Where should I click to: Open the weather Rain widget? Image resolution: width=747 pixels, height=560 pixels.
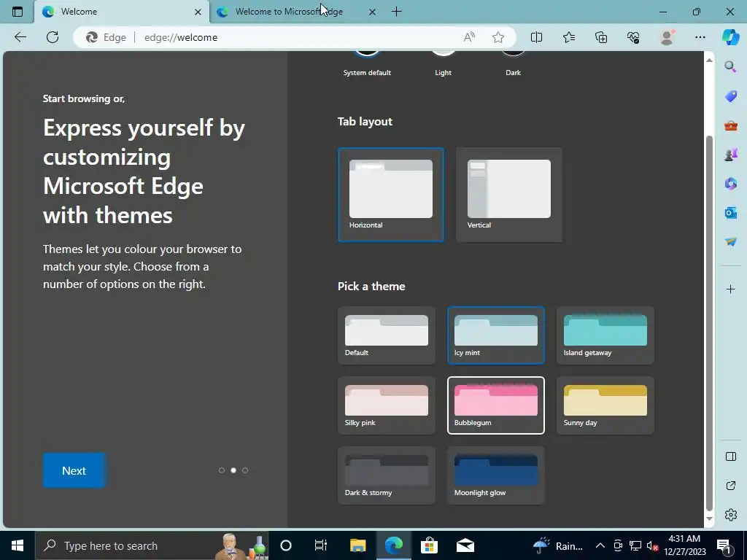click(x=557, y=545)
